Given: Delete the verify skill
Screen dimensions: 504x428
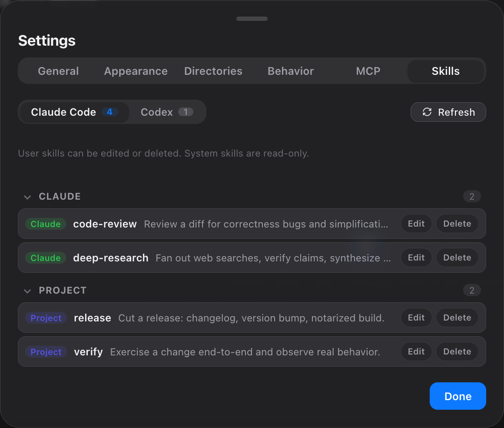Looking at the screenshot, I should 457,351.
